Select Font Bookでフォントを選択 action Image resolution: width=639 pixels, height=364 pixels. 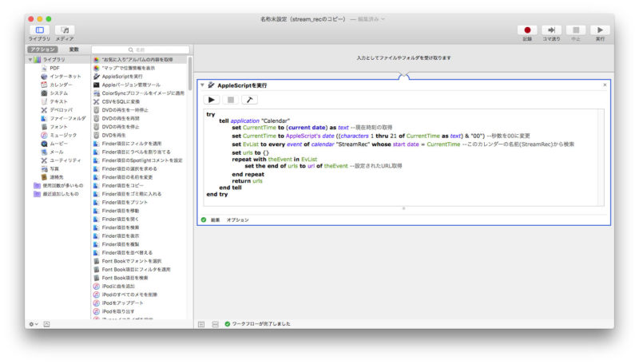[x=128, y=261]
